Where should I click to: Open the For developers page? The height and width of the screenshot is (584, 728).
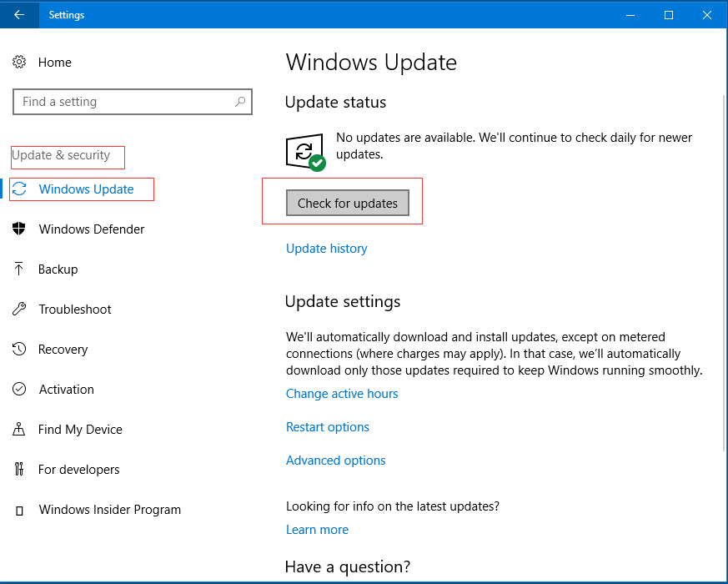coord(79,469)
